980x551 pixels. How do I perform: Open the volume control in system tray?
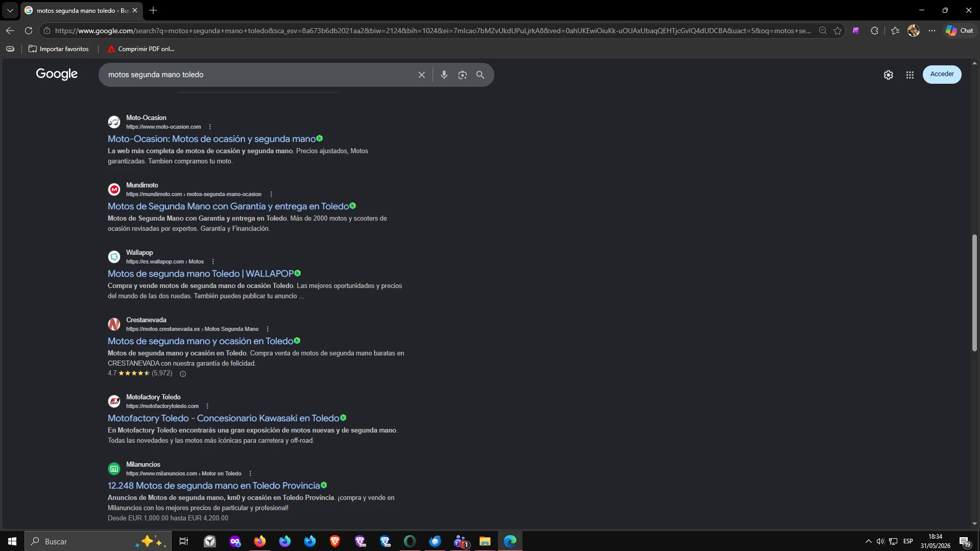[x=880, y=541]
